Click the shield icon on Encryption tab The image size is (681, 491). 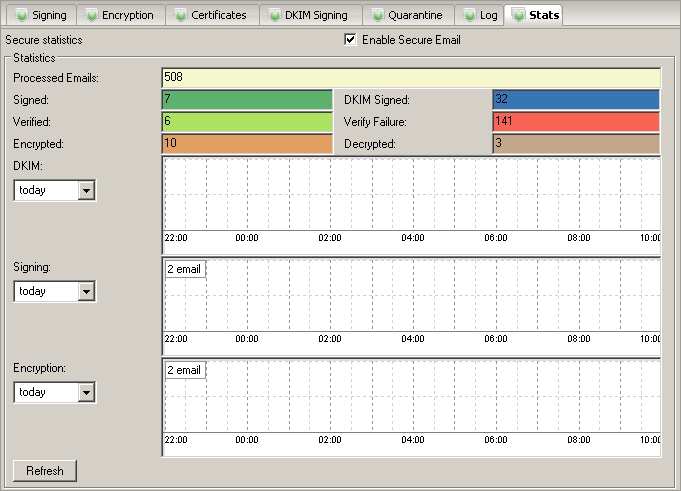[x=91, y=15]
